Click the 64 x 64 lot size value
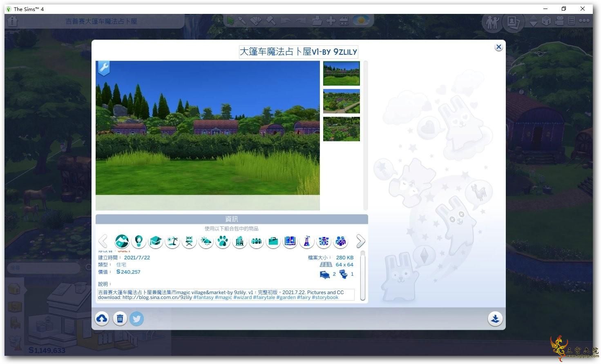The height and width of the screenshot is (364, 601). coord(344,265)
